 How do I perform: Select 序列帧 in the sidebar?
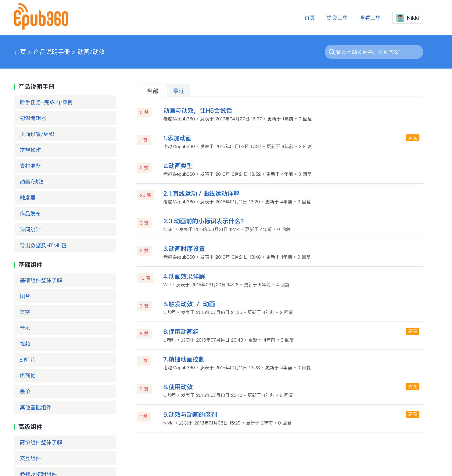coord(65,376)
